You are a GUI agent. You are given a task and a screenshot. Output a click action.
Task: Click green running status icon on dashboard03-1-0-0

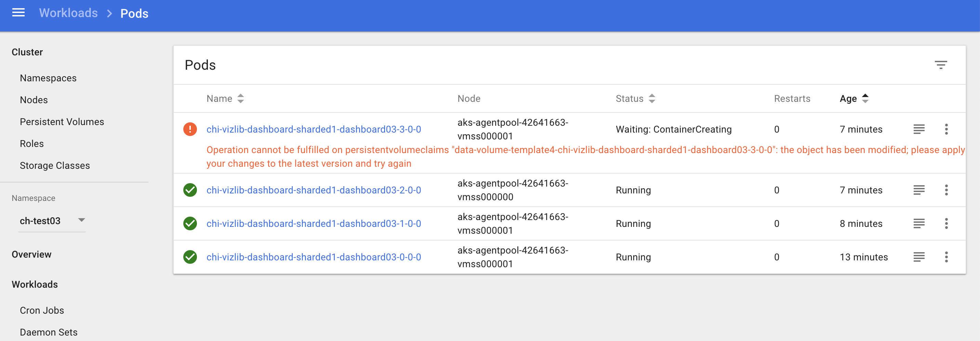point(190,223)
